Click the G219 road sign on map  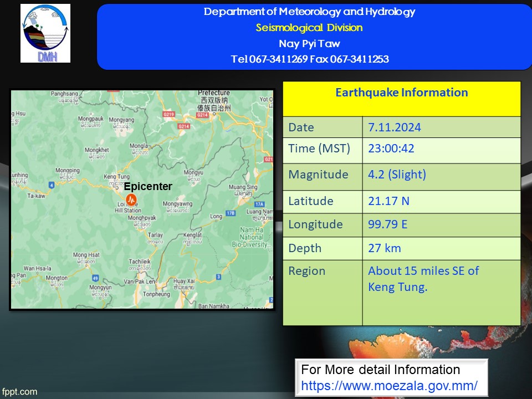[168, 114]
